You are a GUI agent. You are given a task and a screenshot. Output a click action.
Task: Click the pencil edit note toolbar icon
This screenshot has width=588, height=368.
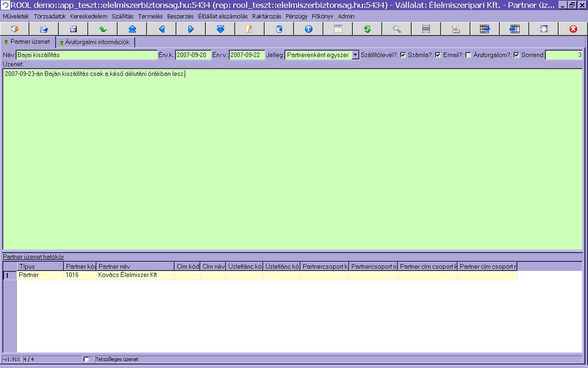tap(249, 29)
